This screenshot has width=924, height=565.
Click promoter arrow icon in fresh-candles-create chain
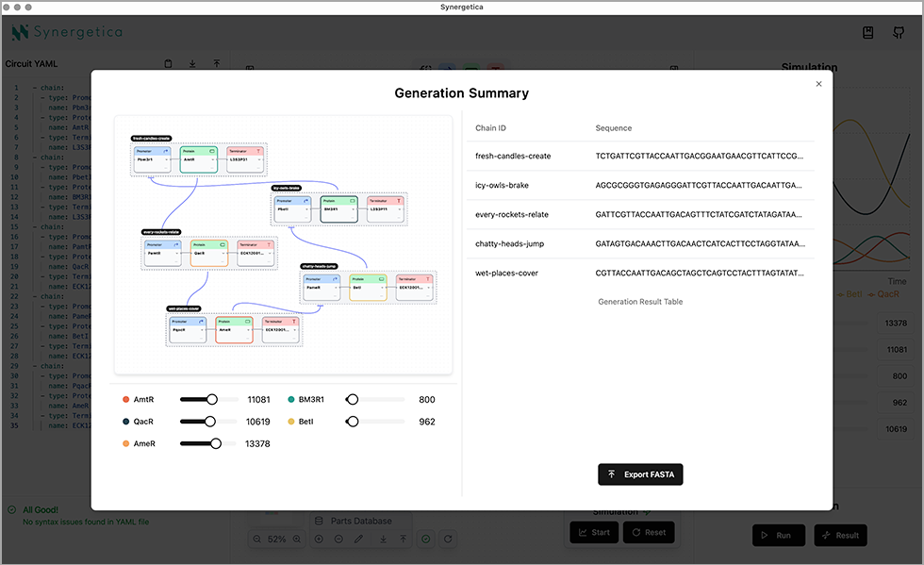point(166,152)
